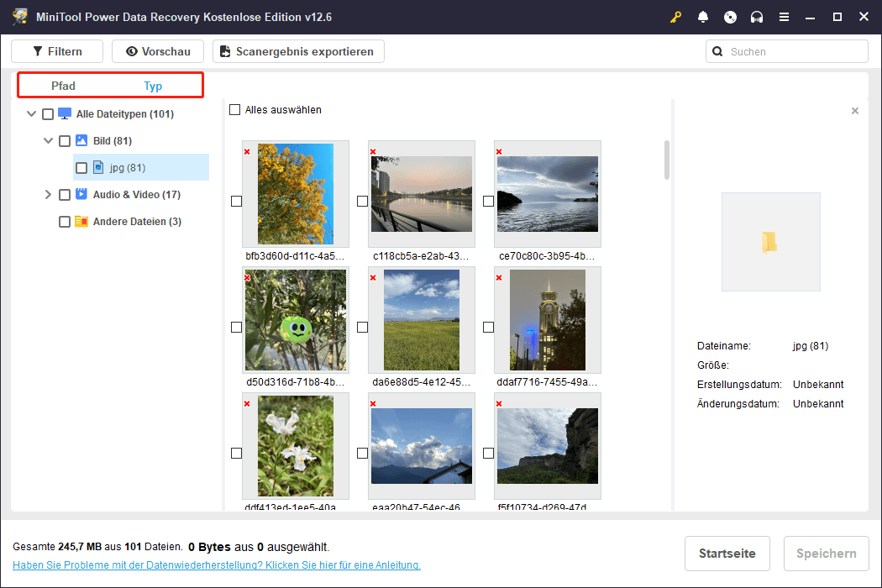Click the key register icon in title bar

click(x=676, y=17)
